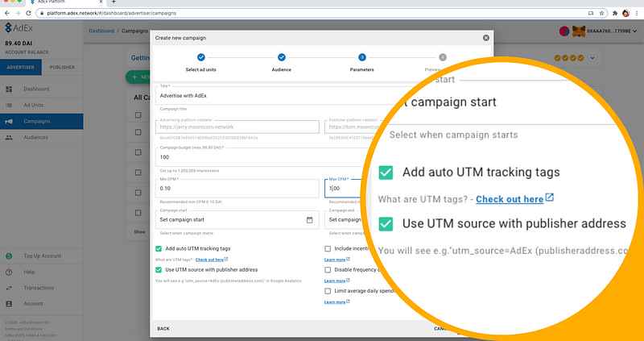Toggle Use UTM source with publisher address
The width and height of the screenshot is (644, 341).
pyautogui.click(x=159, y=270)
